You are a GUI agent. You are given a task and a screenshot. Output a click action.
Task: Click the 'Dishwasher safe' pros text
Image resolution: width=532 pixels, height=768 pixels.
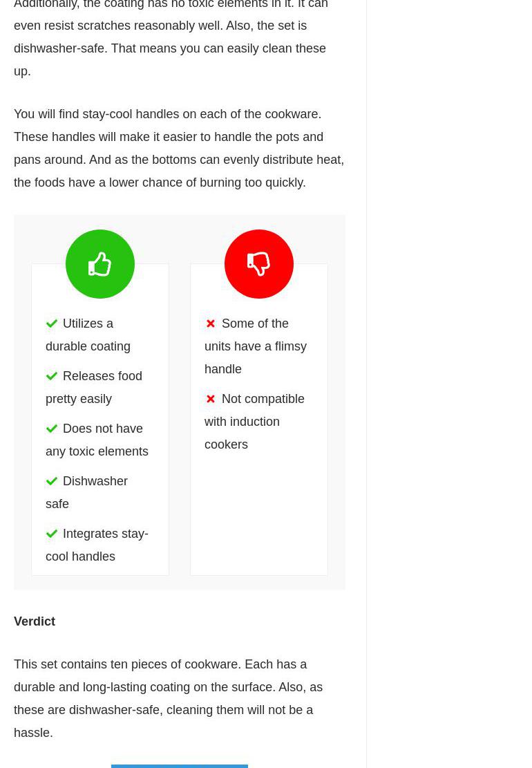click(x=88, y=492)
